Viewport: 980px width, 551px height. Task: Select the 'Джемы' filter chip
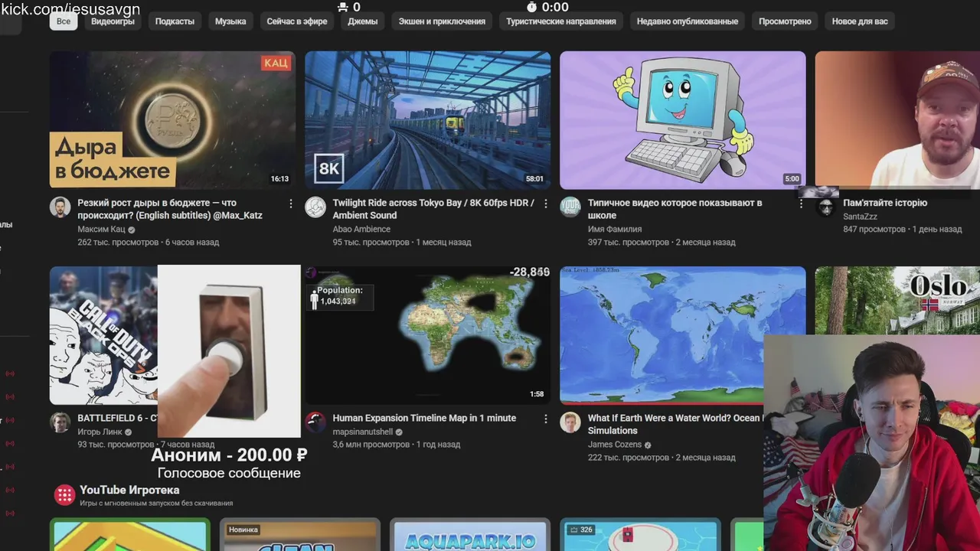363,21
